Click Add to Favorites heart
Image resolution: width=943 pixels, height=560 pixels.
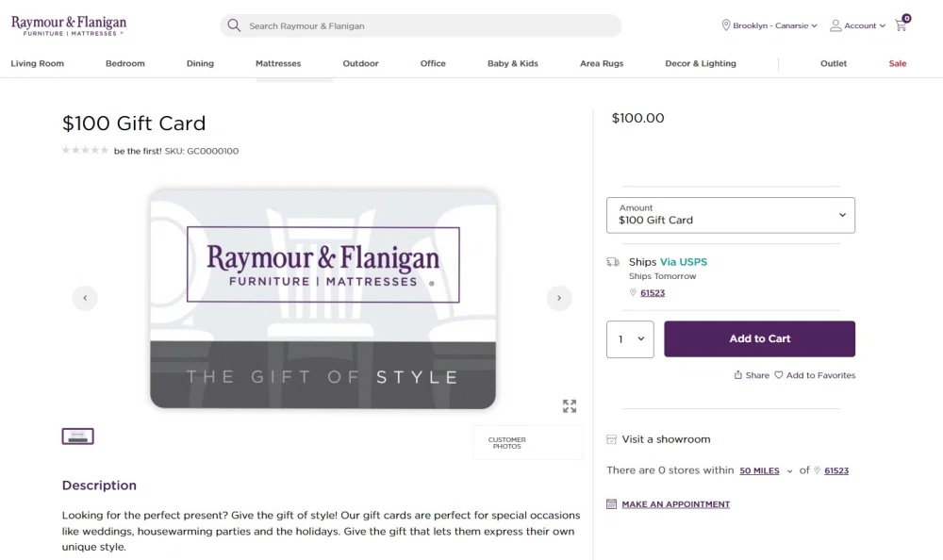point(779,375)
